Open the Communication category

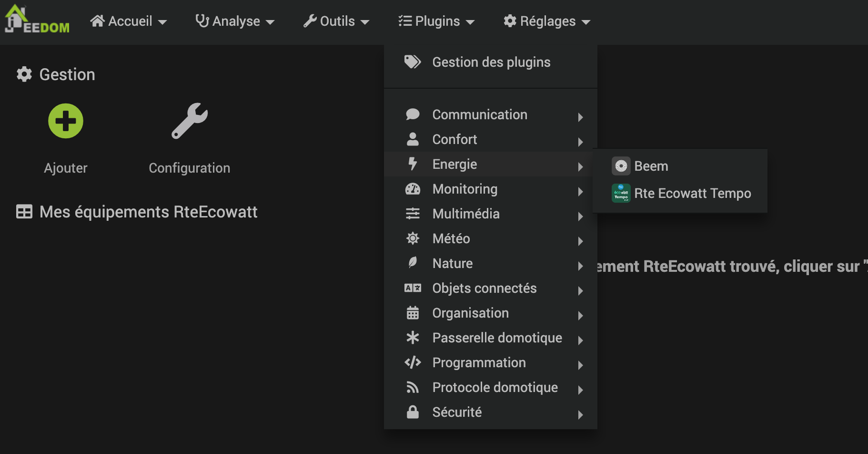pyautogui.click(x=491, y=114)
